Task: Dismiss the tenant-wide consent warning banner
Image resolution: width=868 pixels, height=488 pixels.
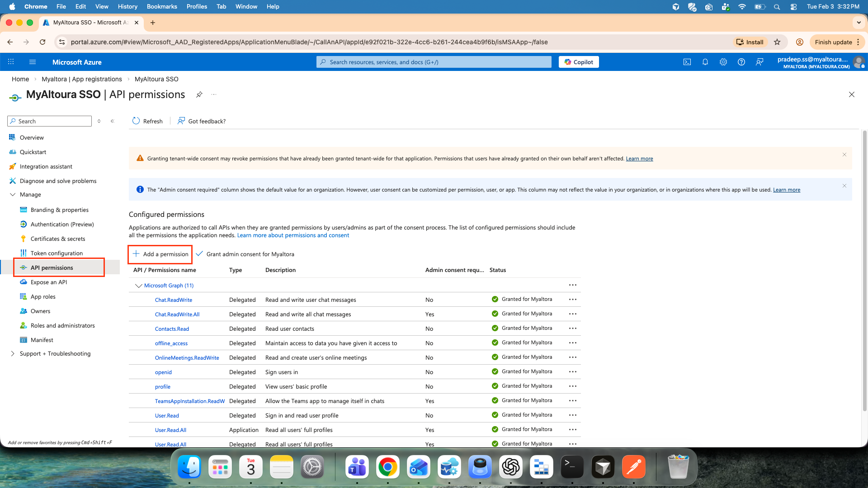Action: point(844,155)
